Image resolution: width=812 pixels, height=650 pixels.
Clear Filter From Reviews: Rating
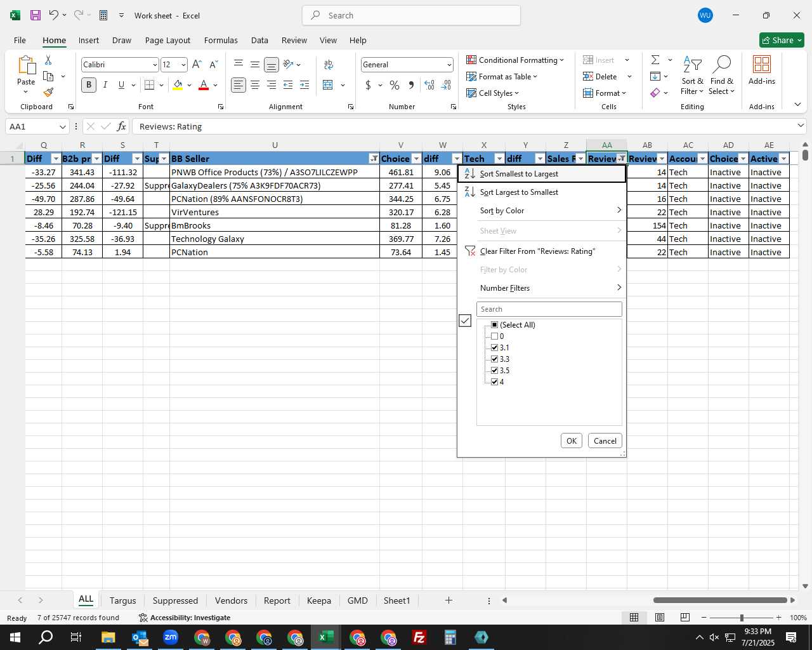542,251
